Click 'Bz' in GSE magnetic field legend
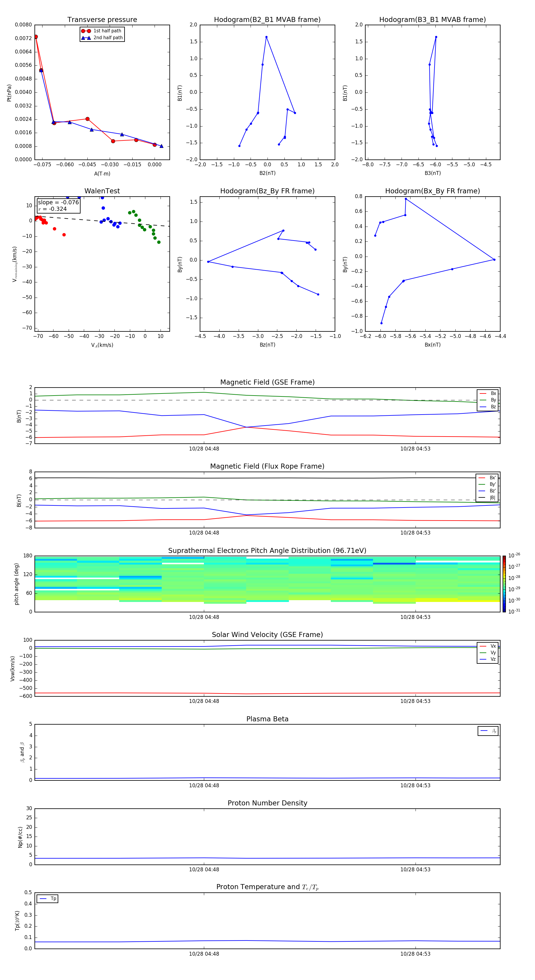The image size is (535, 980). (x=488, y=407)
